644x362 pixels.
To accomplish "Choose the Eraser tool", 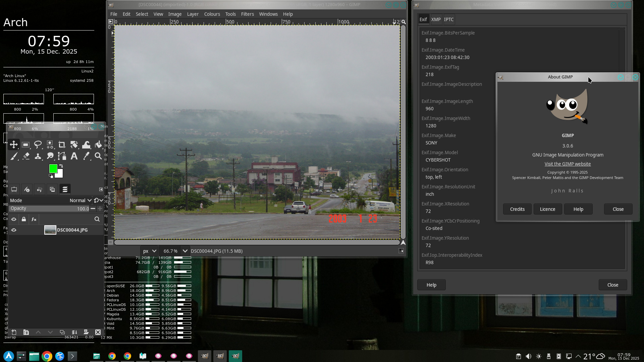I will (26, 156).
